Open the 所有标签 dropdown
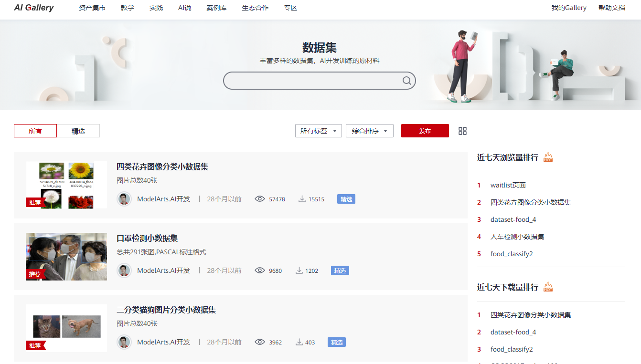This screenshot has height=364, width=641. click(x=319, y=131)
